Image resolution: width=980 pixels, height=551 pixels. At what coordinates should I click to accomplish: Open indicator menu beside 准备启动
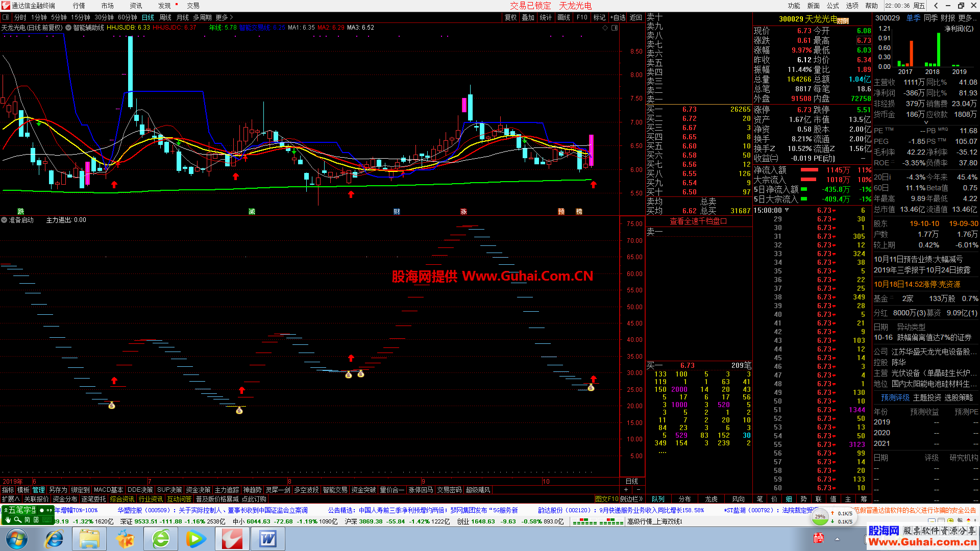[5, 220]
